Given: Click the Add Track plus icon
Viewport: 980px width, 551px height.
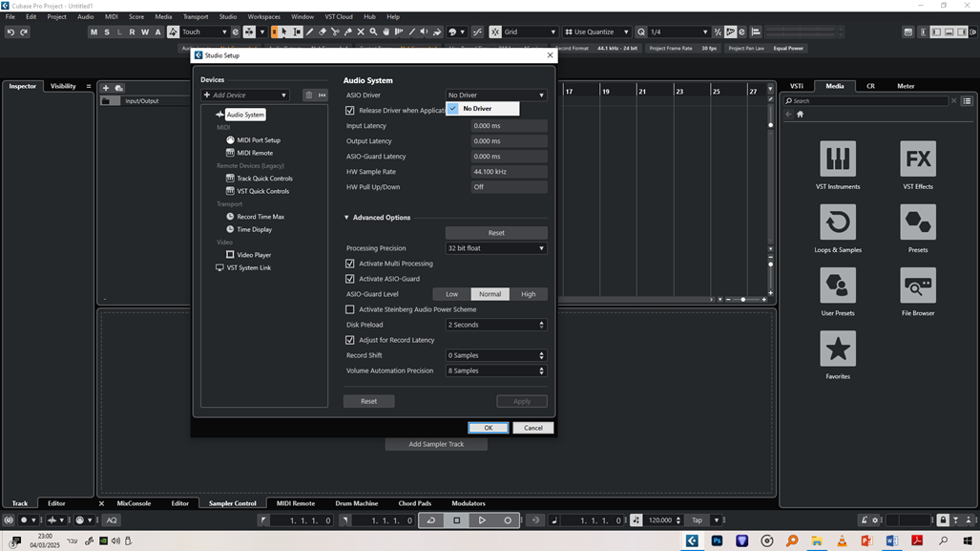Looking at the screenshot, I should [106, 88].
